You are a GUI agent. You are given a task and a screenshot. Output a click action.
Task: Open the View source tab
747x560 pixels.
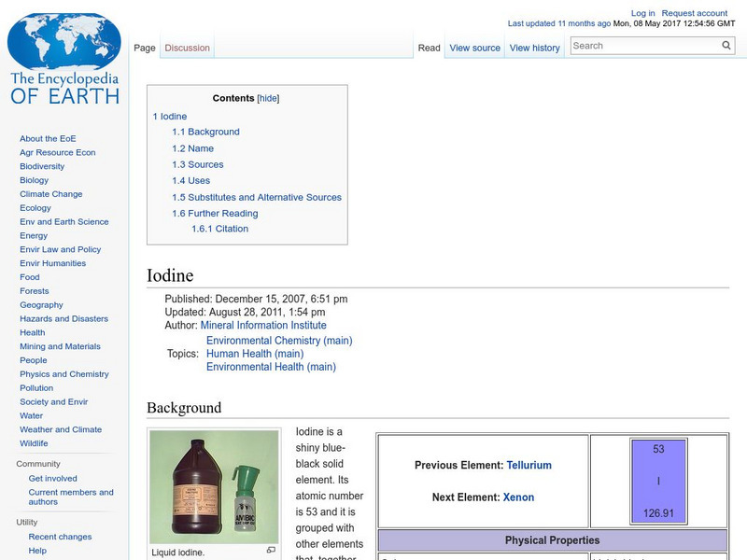click(x=474, y=47)
